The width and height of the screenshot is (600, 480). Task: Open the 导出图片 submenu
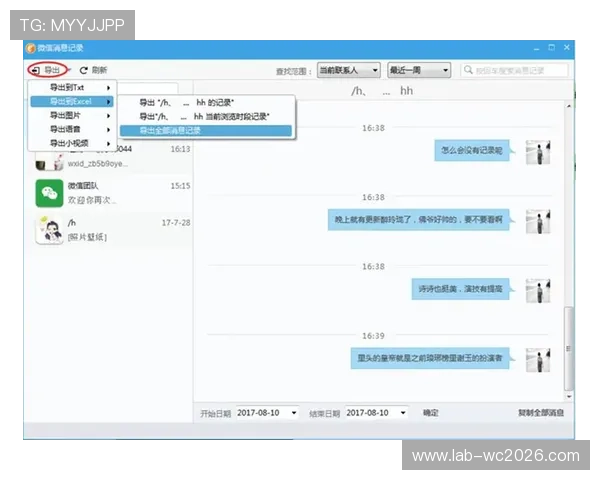click(72, 115)
